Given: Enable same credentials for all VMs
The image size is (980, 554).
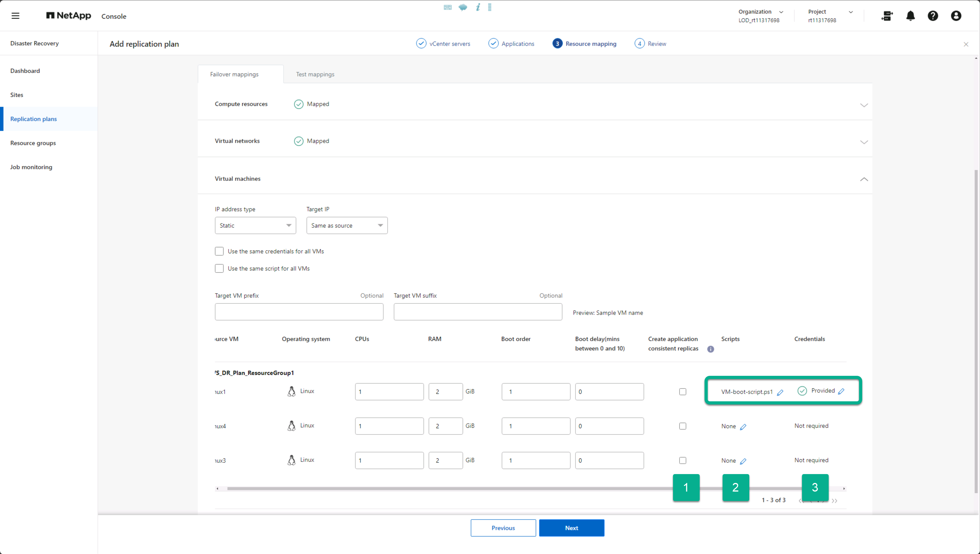Looking at the screenshot, I should tap(219, 251).
